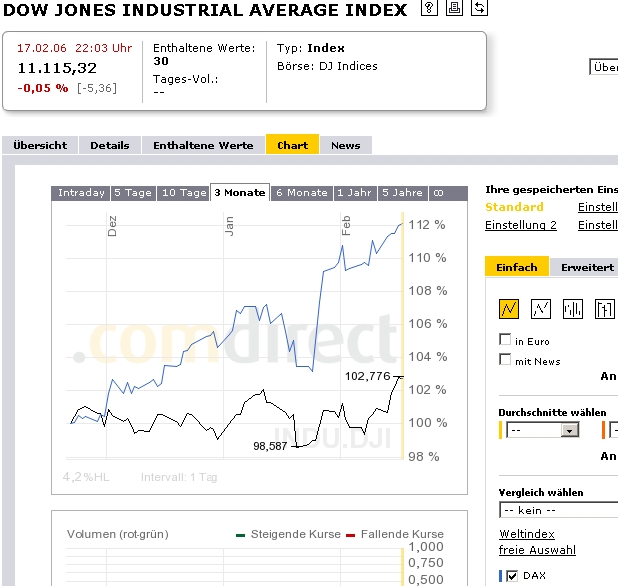Select the second line chart type icon
618x586 pixels.
pos(541,308)
